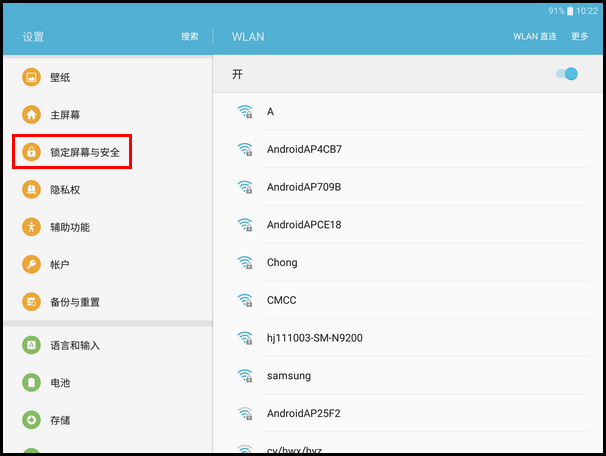Tap the 语言和输入 icon

31,345
